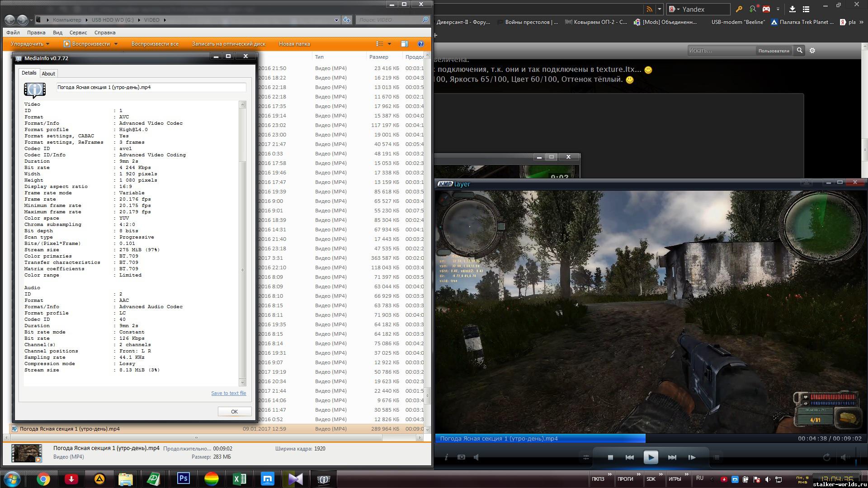Expand view options dropdown arrow
This screenshot has height=488, width=868.
click(x=390, y=44)
